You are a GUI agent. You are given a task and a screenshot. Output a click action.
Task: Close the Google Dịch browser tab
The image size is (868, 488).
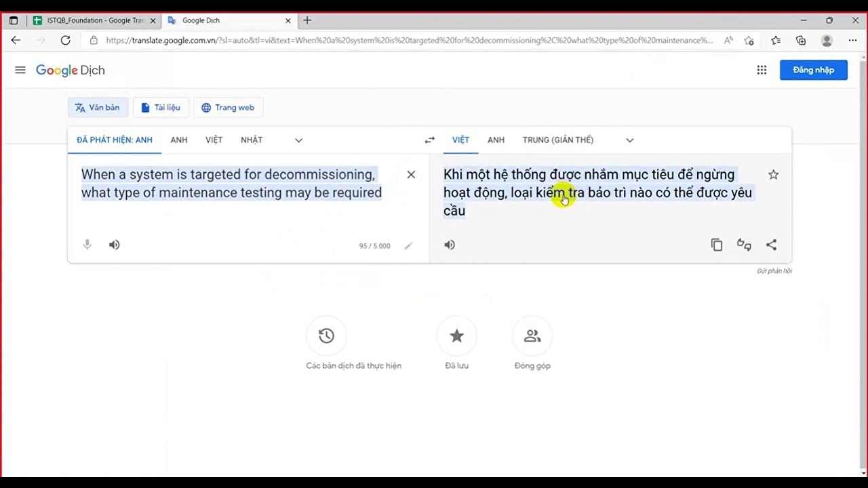coord(288,20)
